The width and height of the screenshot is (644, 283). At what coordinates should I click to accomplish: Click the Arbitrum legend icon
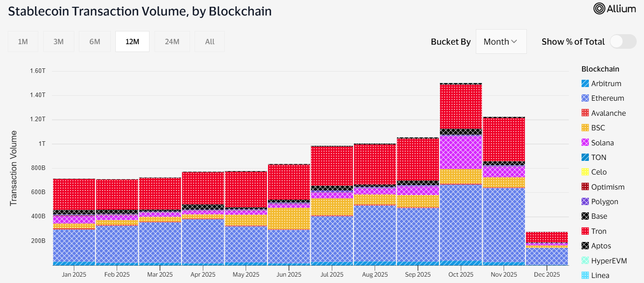click(585, 84)
